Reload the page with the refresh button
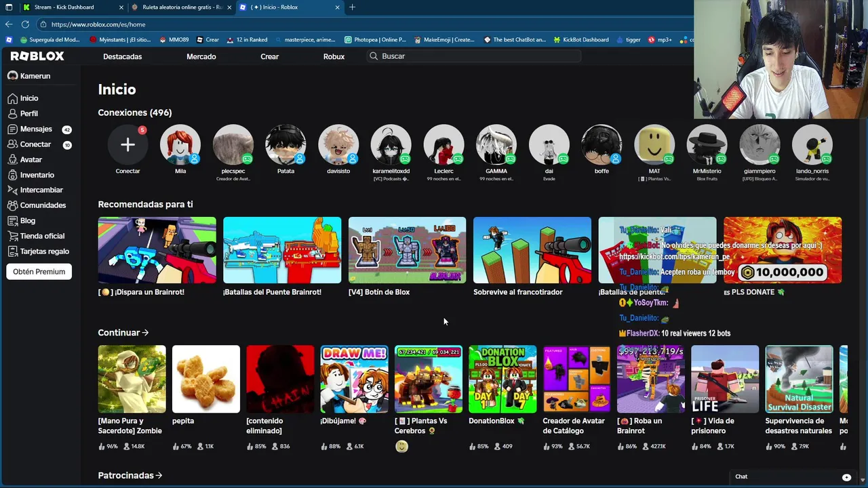Image resolution: width=868 pixels, height=488 pixels. pos(25,24)
